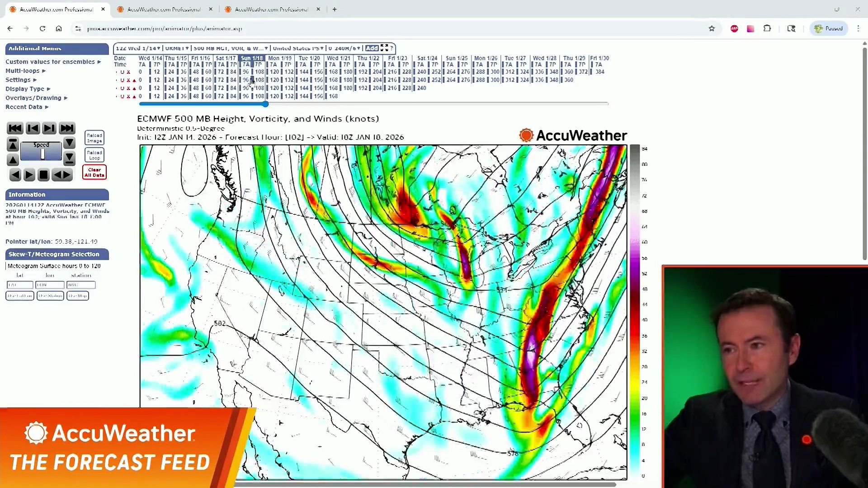Jump to the first frame with skip-back icon
868x488 pixels.
15,128
